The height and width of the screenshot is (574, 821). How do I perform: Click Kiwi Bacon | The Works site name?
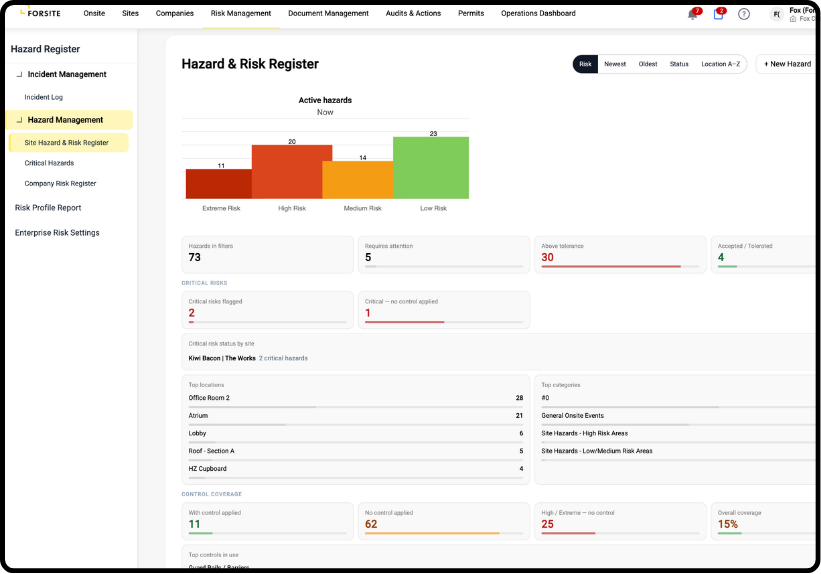click(222, 358)
